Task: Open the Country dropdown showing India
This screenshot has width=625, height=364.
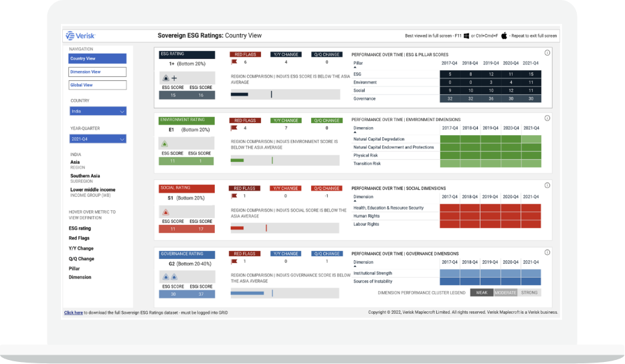Action: 98,111
